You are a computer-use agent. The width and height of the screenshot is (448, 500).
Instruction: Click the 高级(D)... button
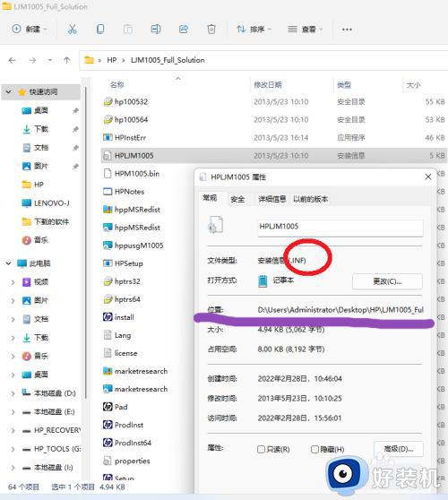pos(399,449)
